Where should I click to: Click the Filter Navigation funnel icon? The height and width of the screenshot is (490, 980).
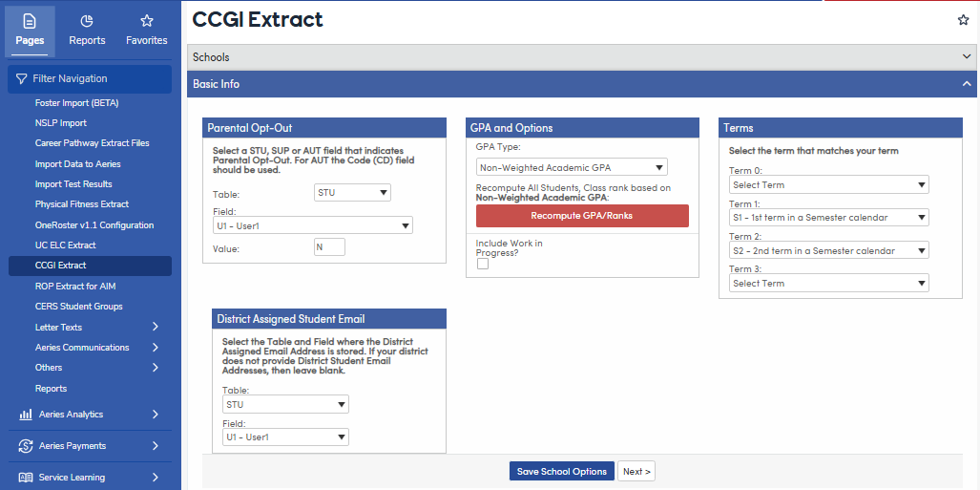click(22, 79)
